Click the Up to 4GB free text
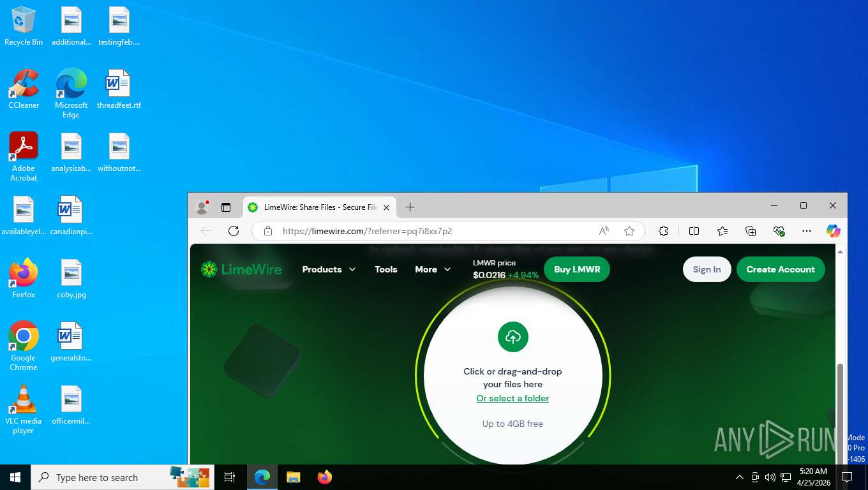Viewport: 868px width, 490px height. pos(513,424)
